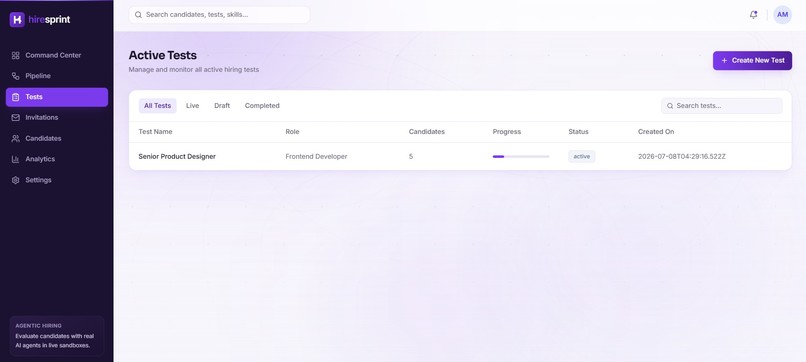Click Create New Test button
The height and width of the screenshot is (362, 806).
point(752,61)
